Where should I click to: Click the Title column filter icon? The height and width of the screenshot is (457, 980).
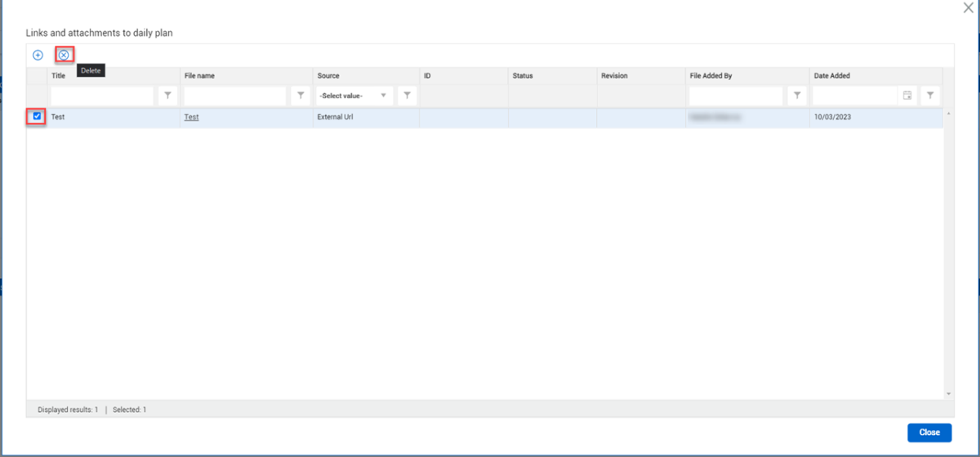coord(167,96)
